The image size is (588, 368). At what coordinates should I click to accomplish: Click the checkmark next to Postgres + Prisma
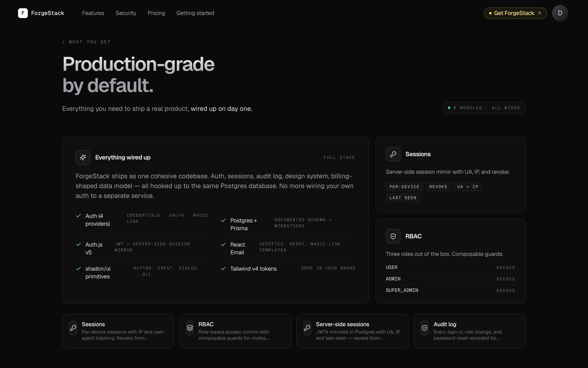[223, 220]
